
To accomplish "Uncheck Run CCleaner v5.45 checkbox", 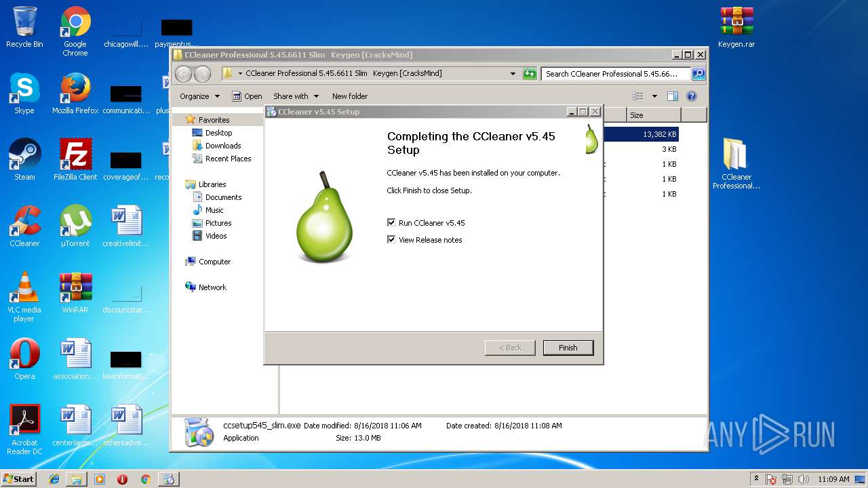I will 391,222.
